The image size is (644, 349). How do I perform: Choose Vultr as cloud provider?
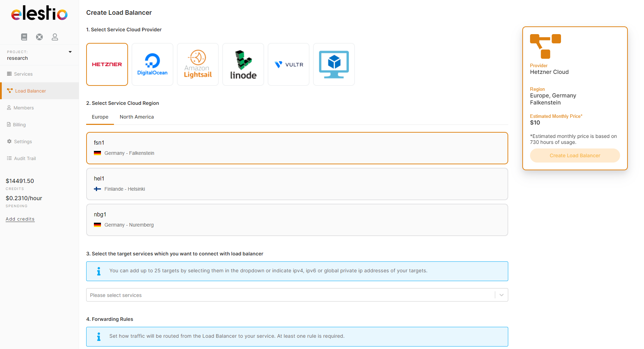tap(288, 64)
